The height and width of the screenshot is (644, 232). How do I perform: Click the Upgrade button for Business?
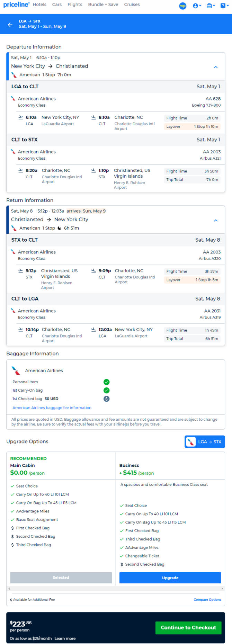pos(170,578)
